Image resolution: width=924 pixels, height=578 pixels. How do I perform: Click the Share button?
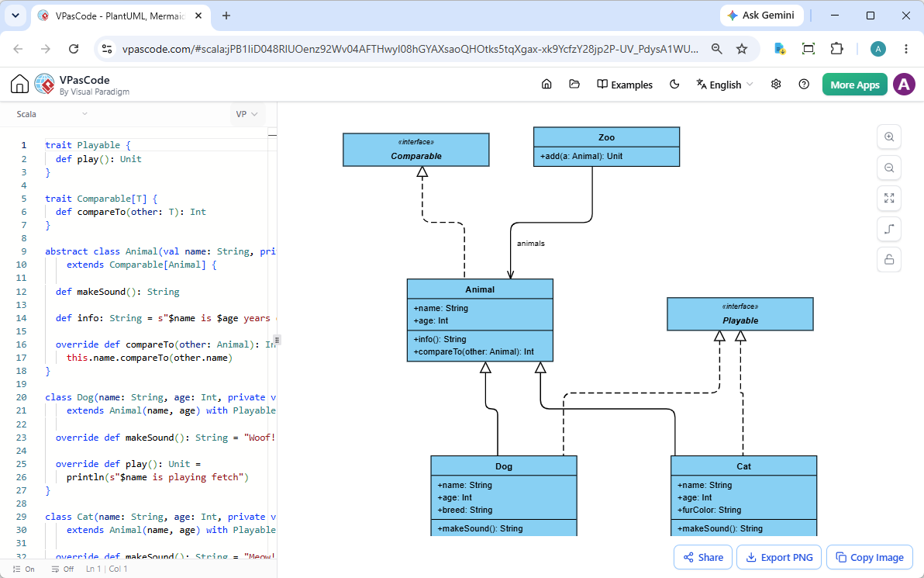703,557
